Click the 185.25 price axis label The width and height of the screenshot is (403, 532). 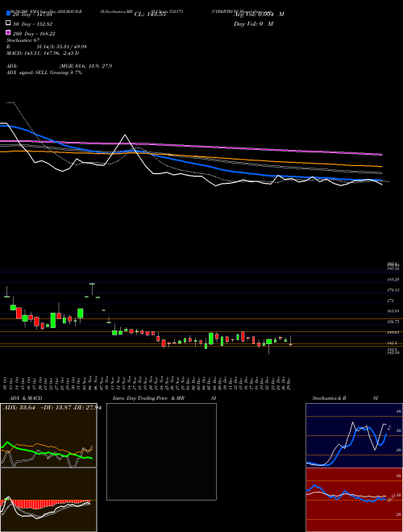393,280
